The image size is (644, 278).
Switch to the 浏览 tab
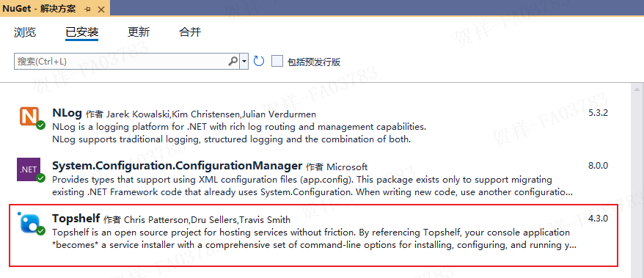point(25,32)
